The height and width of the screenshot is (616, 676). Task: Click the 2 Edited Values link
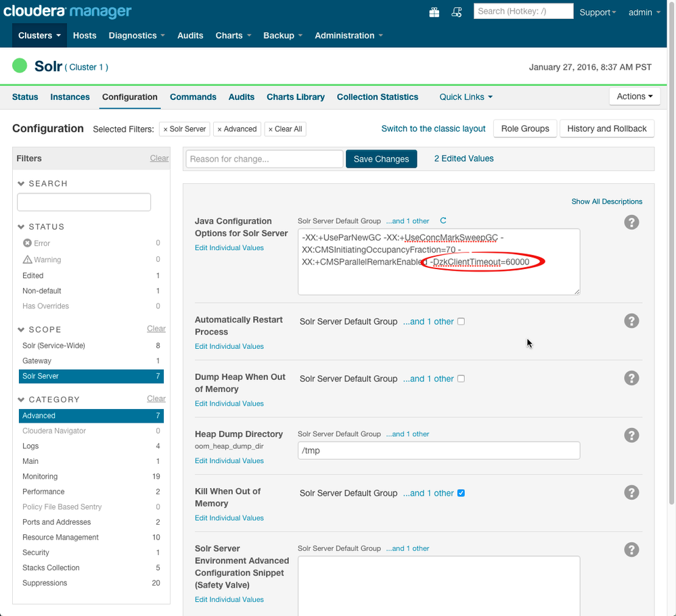[464, 158]
